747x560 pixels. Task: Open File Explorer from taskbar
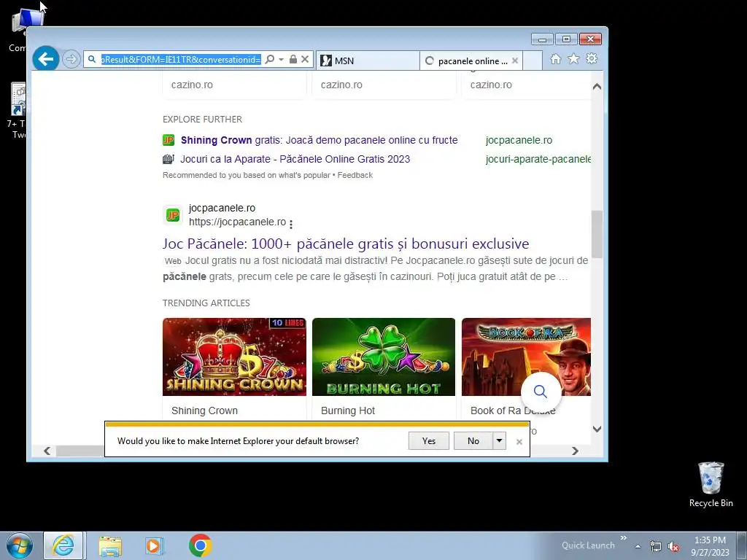pyautogui.click(x=110, y=545)
